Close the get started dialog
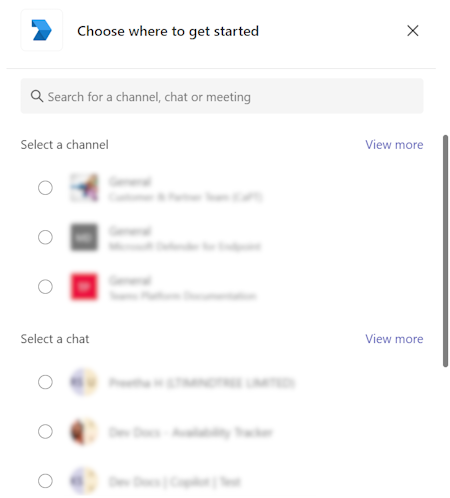Viewport: 450px width, 498px height. click(x=413, y=31)
